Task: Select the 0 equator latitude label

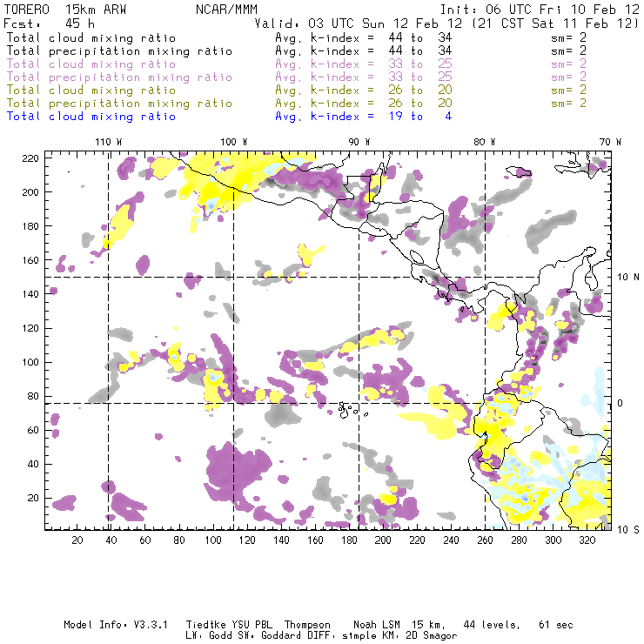Action: (621, 403)
